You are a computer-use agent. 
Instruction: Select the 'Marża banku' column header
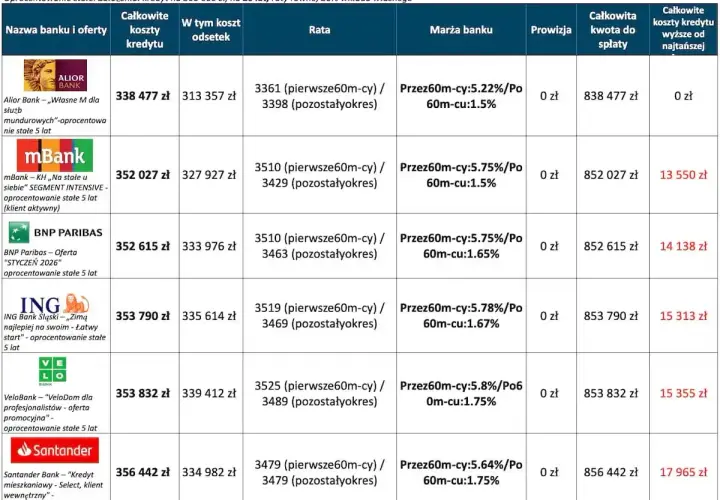461,30
